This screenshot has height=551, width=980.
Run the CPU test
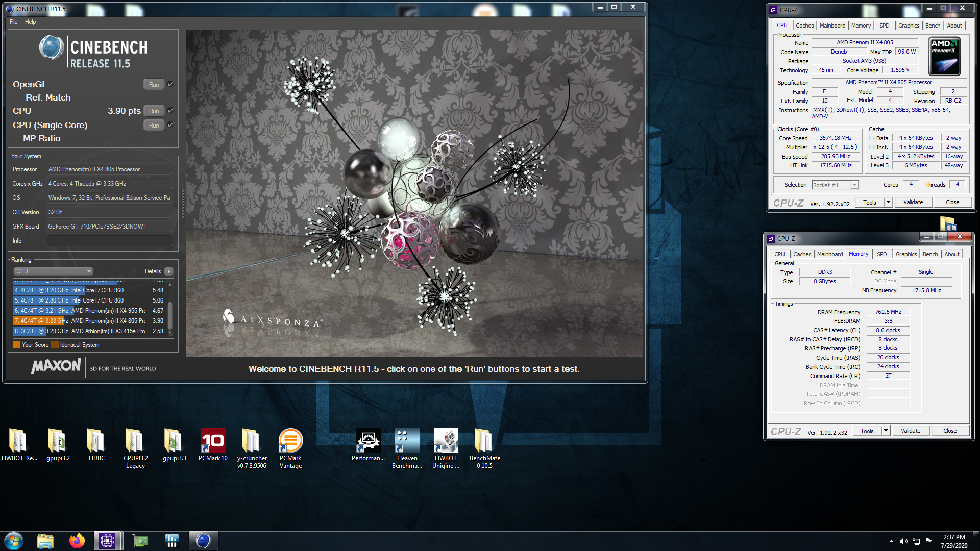(x=154, y=111)
